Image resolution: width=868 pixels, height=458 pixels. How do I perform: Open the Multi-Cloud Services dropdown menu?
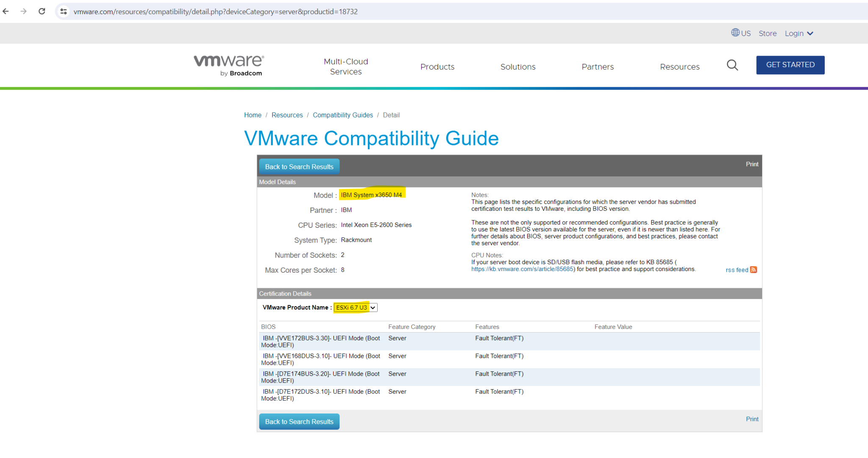pyautogui.click(x=346, y=67)
